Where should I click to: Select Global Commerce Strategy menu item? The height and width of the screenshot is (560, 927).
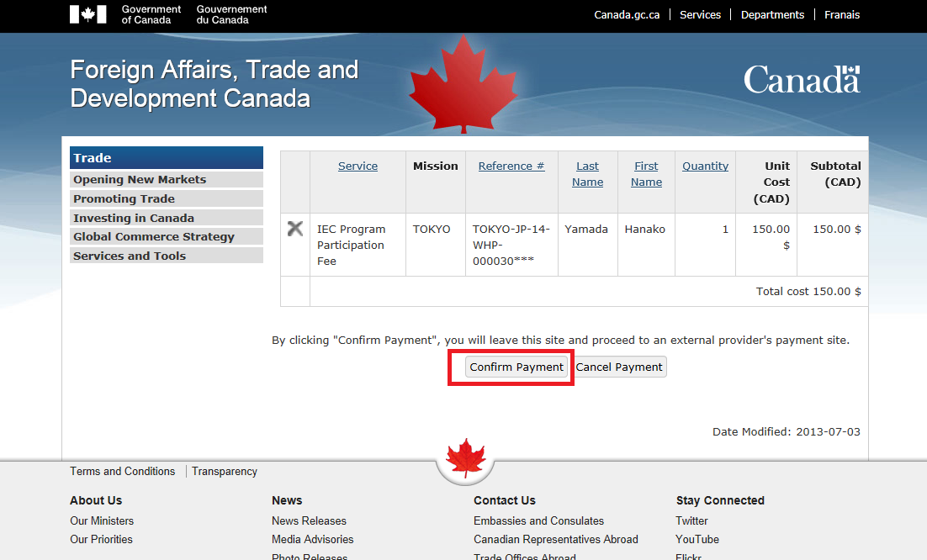pyautogui.click(x=166, y=237)
